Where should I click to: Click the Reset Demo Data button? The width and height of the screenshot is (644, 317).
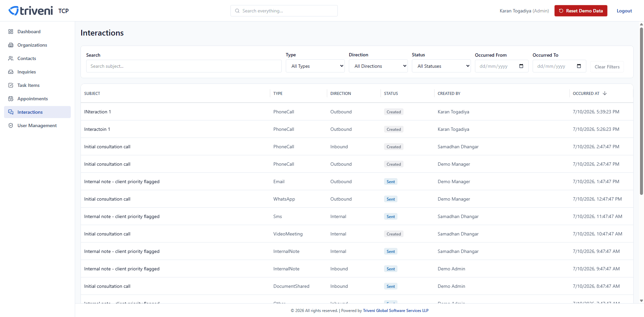click(581, 11)
